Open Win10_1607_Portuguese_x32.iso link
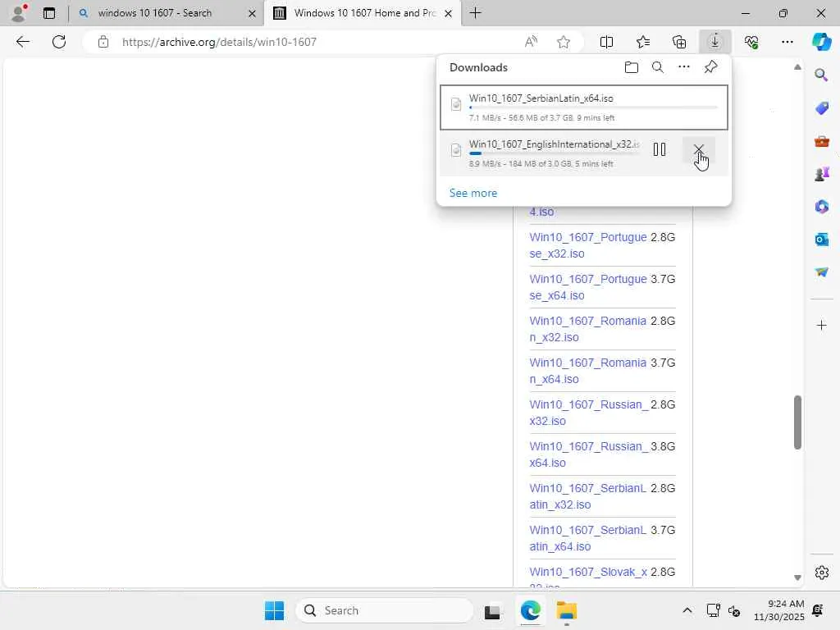The image size is (840, 630). [587, 245]
